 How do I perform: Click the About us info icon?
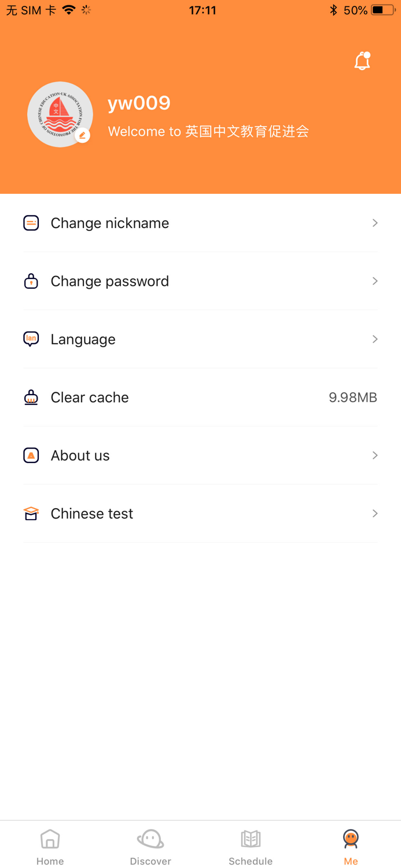[x=31, y=455]
